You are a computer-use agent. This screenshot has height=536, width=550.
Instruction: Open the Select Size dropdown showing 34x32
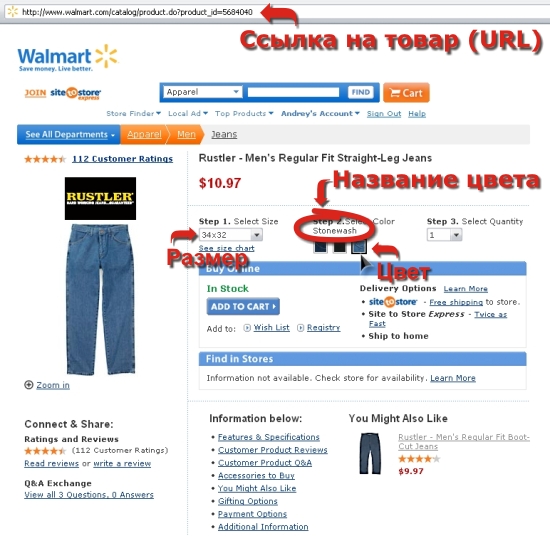pyautogui.click(x=230, y=235)
